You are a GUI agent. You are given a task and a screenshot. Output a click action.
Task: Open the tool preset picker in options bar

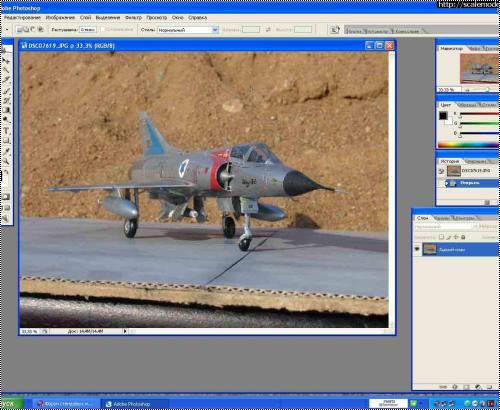coord(7,30)
